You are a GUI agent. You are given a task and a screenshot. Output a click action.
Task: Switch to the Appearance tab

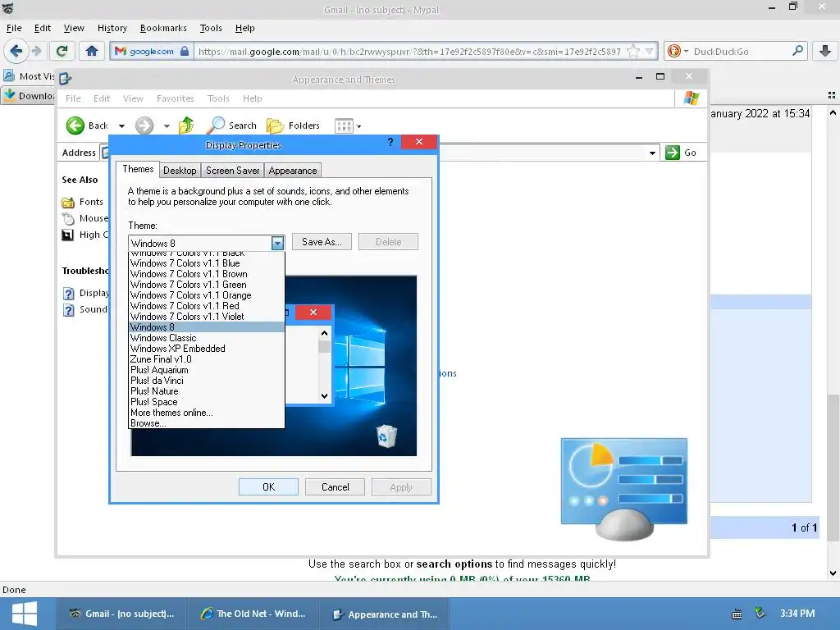[293, 171]
